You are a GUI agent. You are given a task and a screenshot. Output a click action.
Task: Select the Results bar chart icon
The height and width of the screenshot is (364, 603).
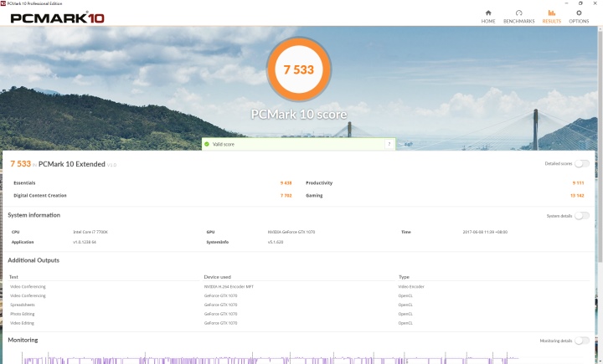coord(551,13)
